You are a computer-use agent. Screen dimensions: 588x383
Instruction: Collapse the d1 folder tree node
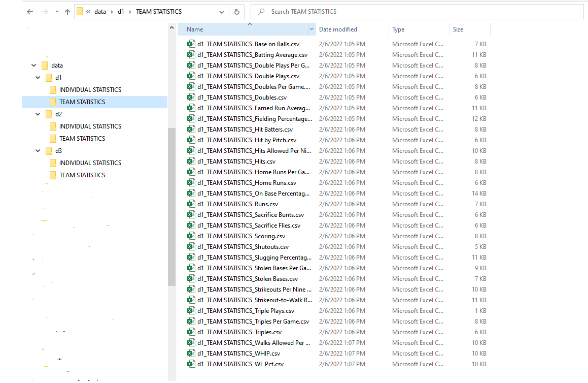(x=38, y=78)
